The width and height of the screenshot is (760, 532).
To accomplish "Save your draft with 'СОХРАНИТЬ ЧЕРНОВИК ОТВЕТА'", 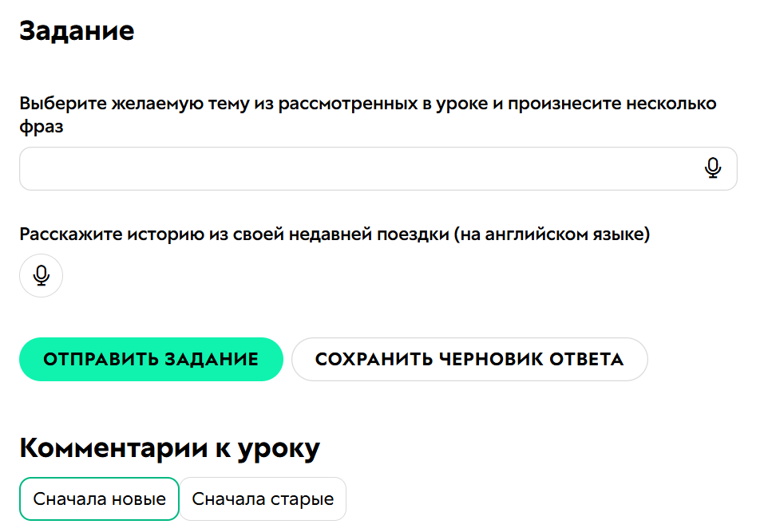I will tap(469, 359).
